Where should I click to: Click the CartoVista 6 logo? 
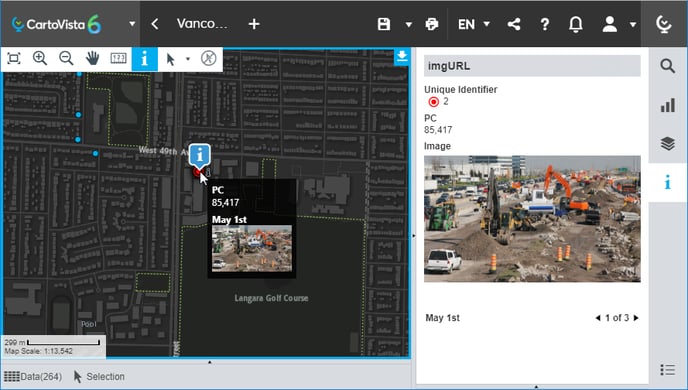pos(56,24)
